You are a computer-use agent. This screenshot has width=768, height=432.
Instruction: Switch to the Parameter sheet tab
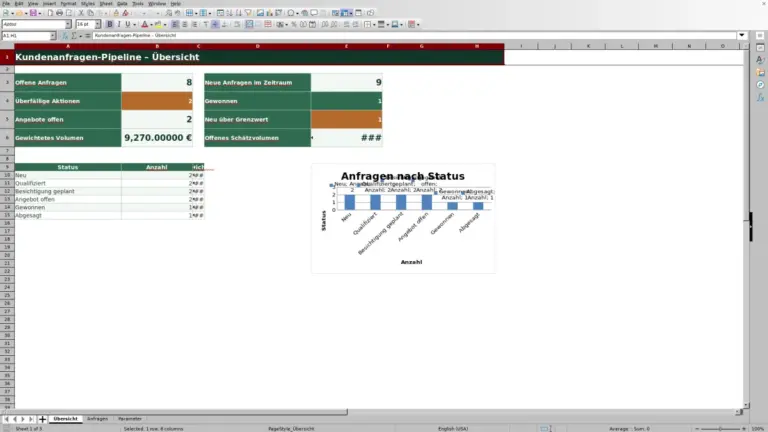pos(130,419)
